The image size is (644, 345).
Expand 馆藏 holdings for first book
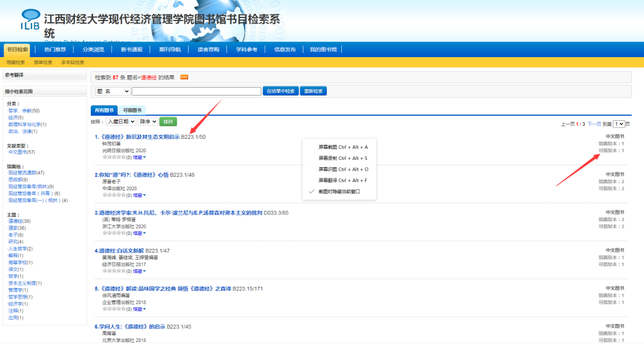(x=139, y=157)
